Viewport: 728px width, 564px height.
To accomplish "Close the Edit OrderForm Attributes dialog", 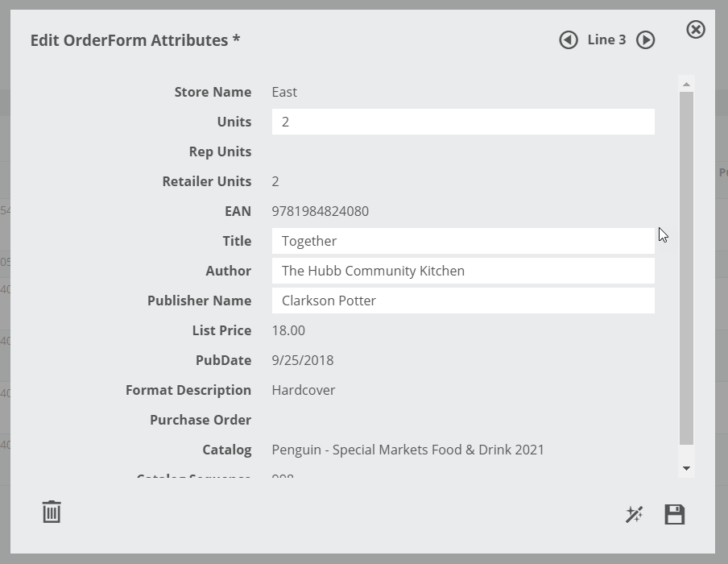I will click(696, 30).
